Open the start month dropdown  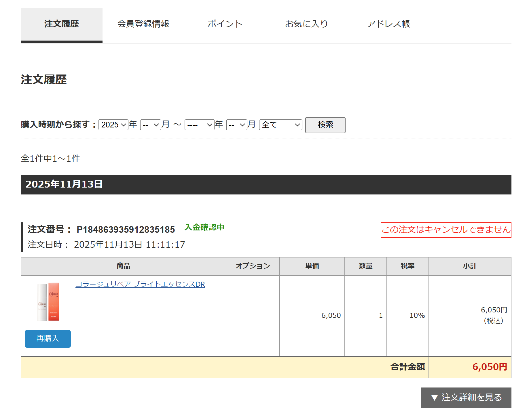pyautogui.click(x=150, y=125)
